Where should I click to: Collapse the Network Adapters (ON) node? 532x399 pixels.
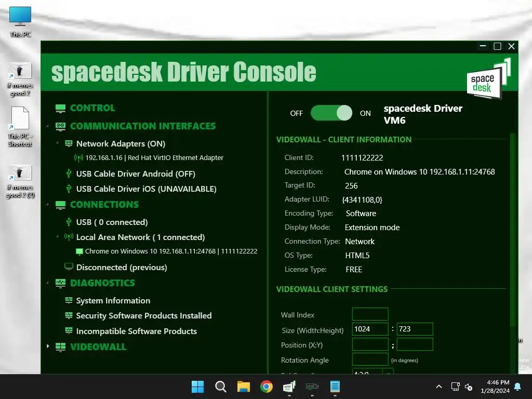point(57,143)
